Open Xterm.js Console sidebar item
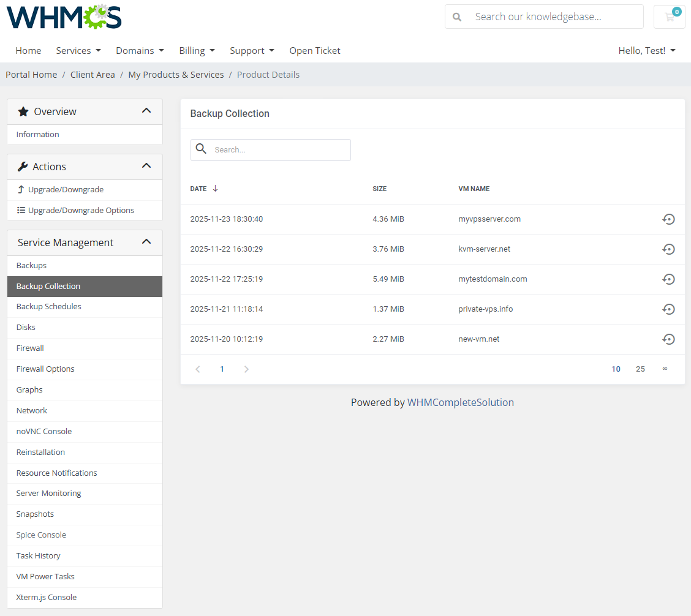This screenshot has height=616, width=691. click(85, 598)
